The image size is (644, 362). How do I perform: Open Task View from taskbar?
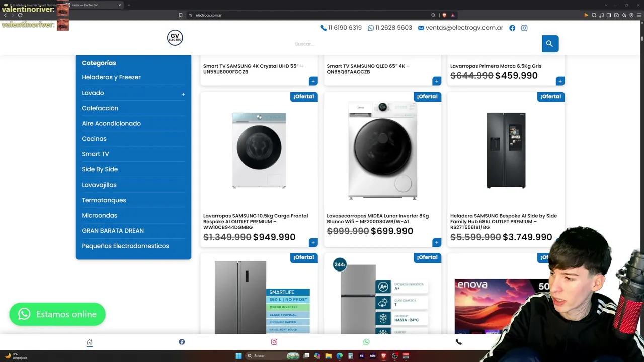click(306, 356)
